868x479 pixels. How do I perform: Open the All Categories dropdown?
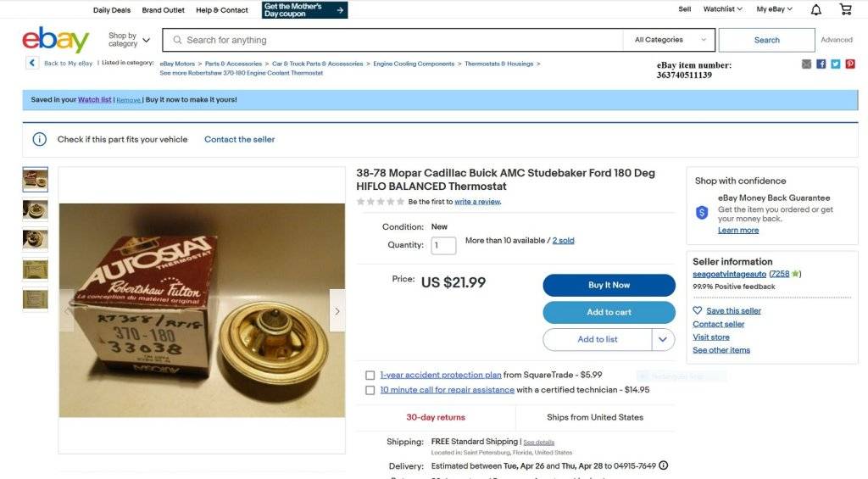[x=670, y=40]
